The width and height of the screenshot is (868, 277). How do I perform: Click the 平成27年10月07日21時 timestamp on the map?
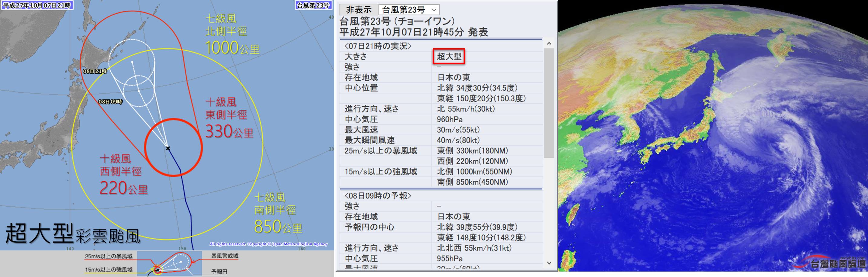[x=37, y=5]
